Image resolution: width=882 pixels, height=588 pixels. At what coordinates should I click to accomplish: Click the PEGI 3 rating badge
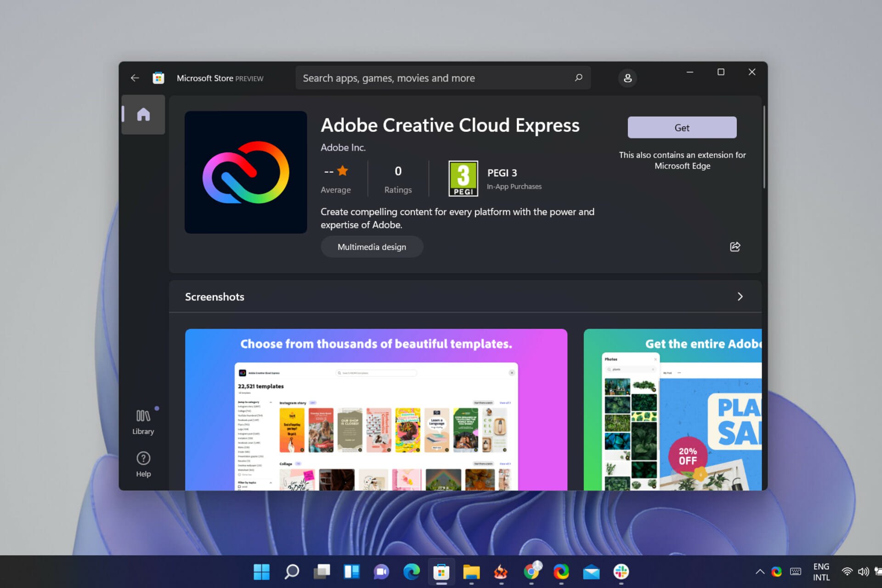tap(463, 178)
